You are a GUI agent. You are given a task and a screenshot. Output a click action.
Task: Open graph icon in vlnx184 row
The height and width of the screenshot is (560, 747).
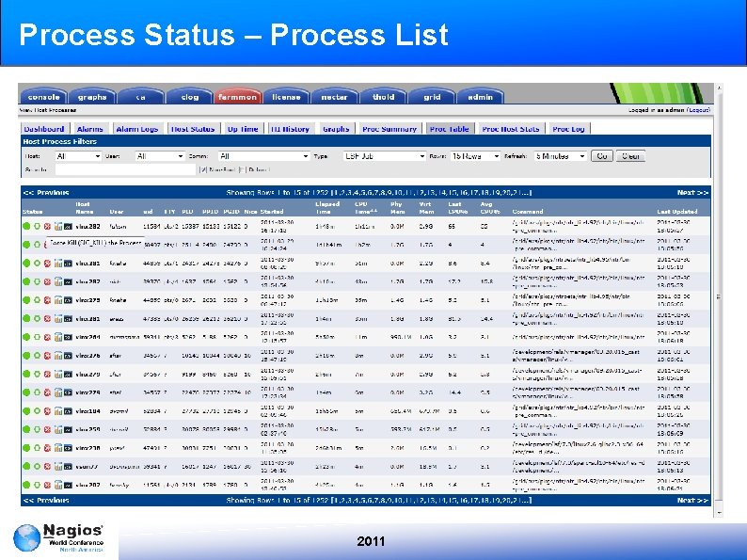58,411
